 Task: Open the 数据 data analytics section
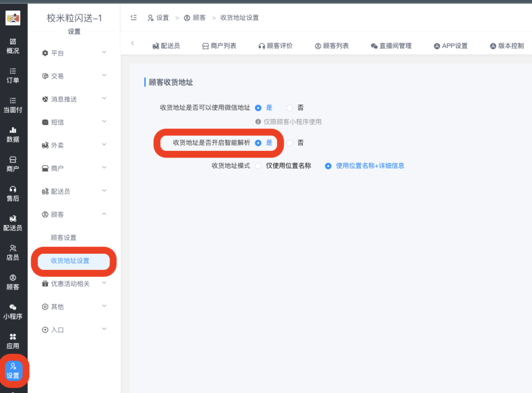pyautogui.click(x=13, y=134)
